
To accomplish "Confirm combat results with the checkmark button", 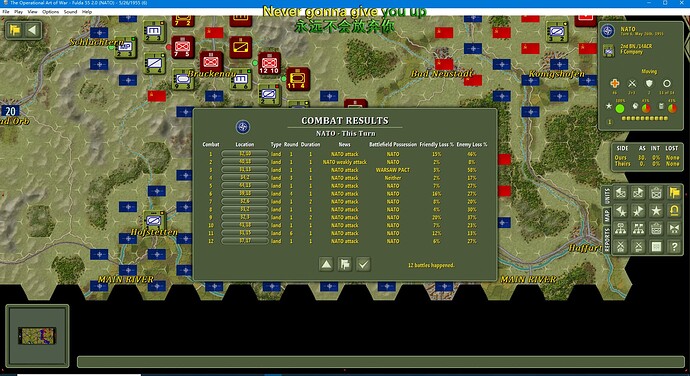I will [x=363, y=264].
